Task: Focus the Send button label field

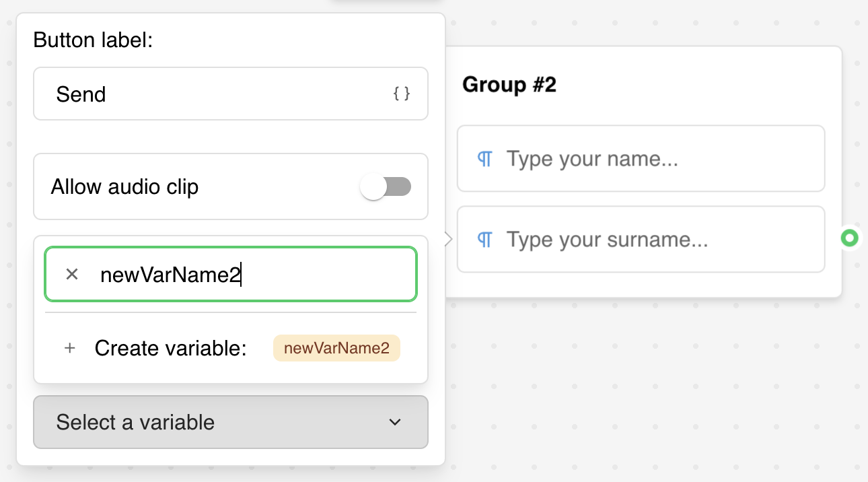Action: tap(215, 94)
